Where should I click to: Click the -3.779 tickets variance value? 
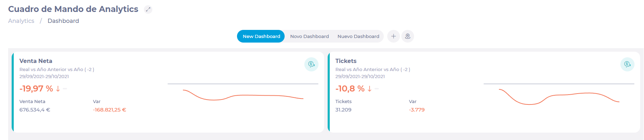coord(417,110)
